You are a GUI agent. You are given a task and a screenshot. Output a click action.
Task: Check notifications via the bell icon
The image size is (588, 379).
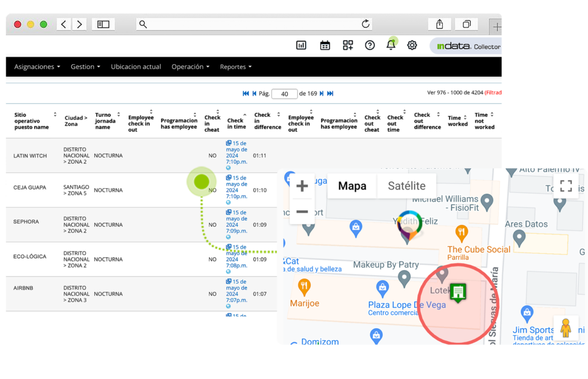tap(391, 45)
